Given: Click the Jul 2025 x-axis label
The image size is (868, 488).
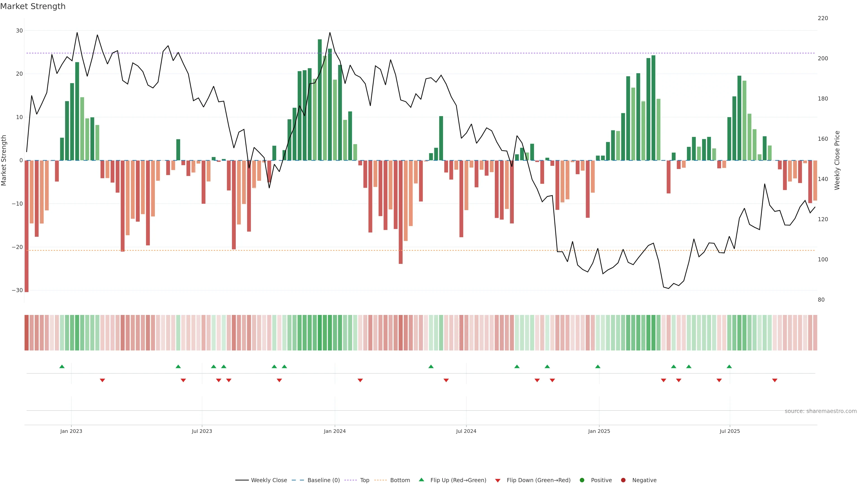Looking at the screenshot, I should point(729,431).
